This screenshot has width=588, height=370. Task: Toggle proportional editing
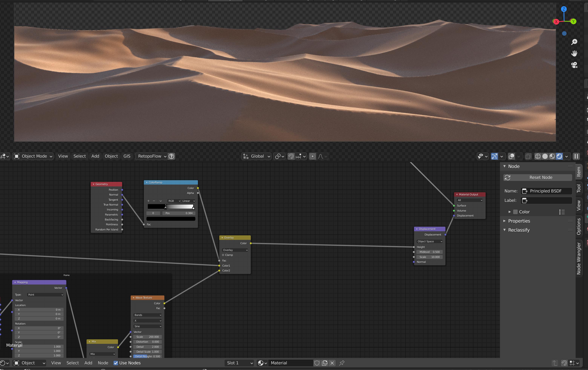312,156
